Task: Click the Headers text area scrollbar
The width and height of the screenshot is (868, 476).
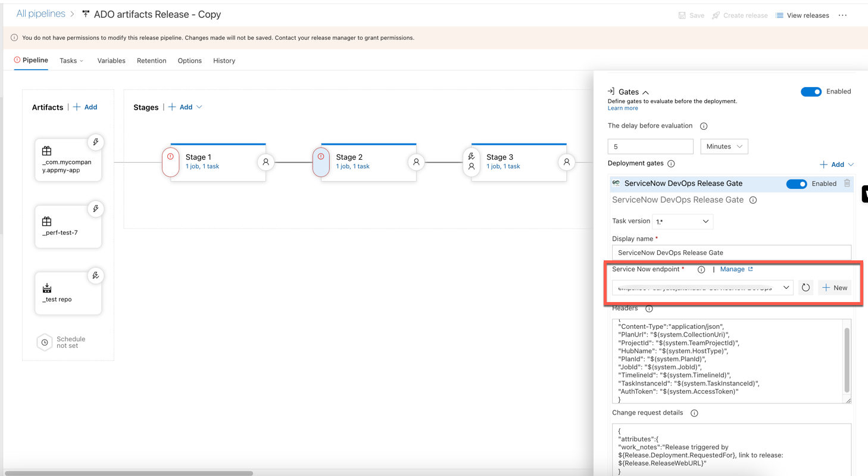Action: 847,360
